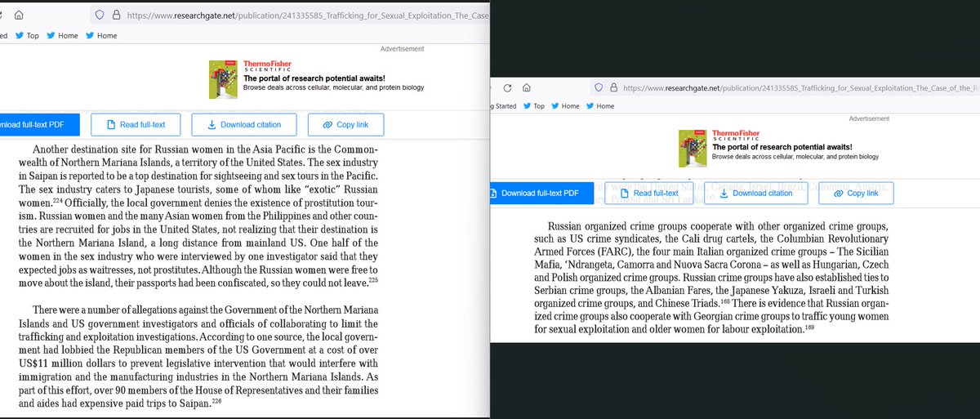
Task: Open the Top bookmark in right window
Action: (534, 106)
